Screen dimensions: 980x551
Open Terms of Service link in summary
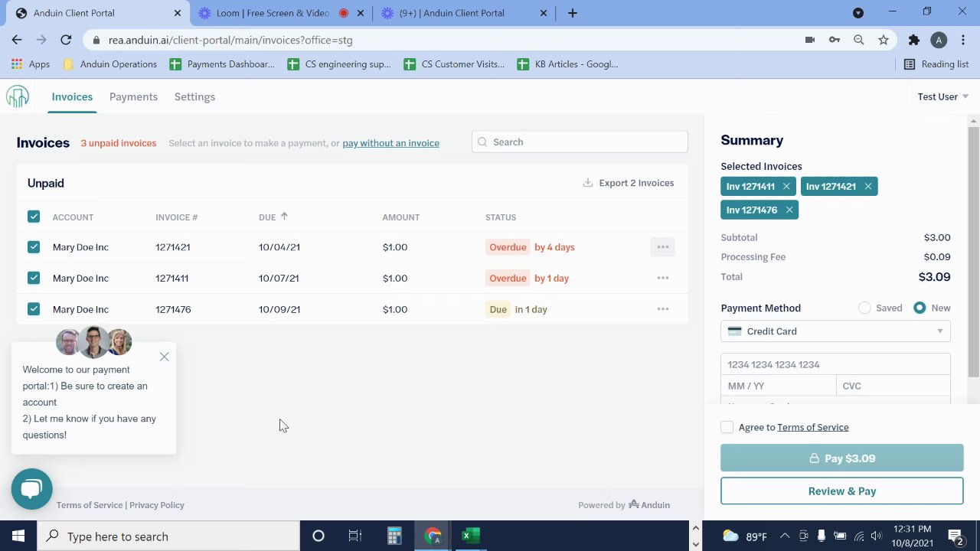coord(812,427)
